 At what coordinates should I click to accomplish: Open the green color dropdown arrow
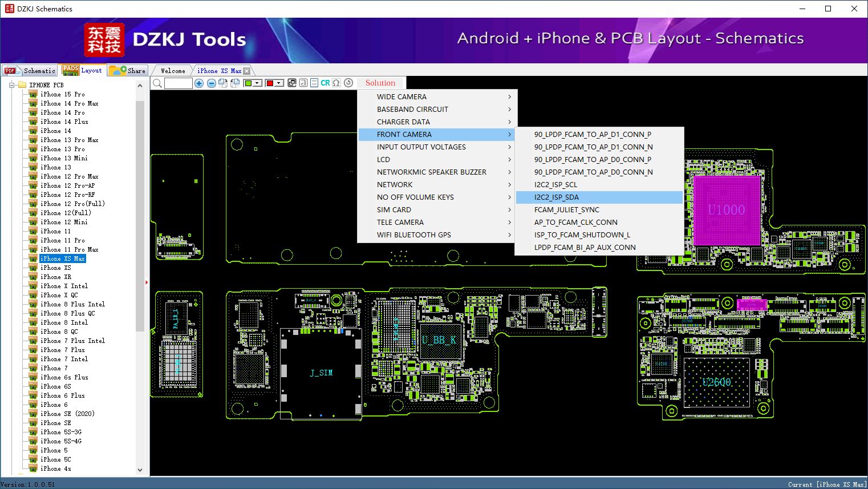click(x=257, y=83)
